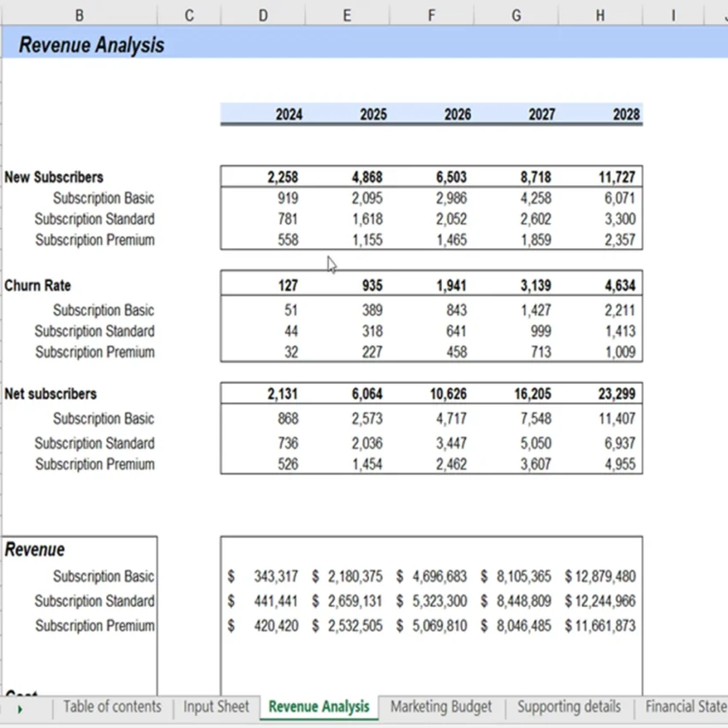The image size is (728, 728).
Task: Click Net subscribers 2024 total 2,131
Action: click(x=283, y=394)
